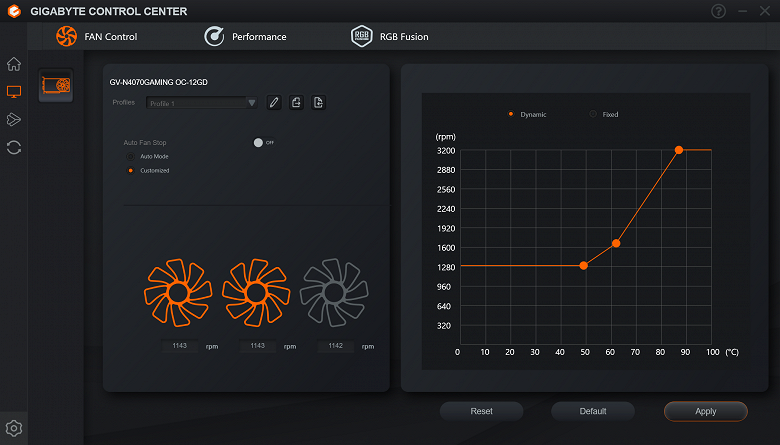The height and width of the screenshot is (445, 780).
Task: Select the Auto Mode radio button
Action: [130, 156]
